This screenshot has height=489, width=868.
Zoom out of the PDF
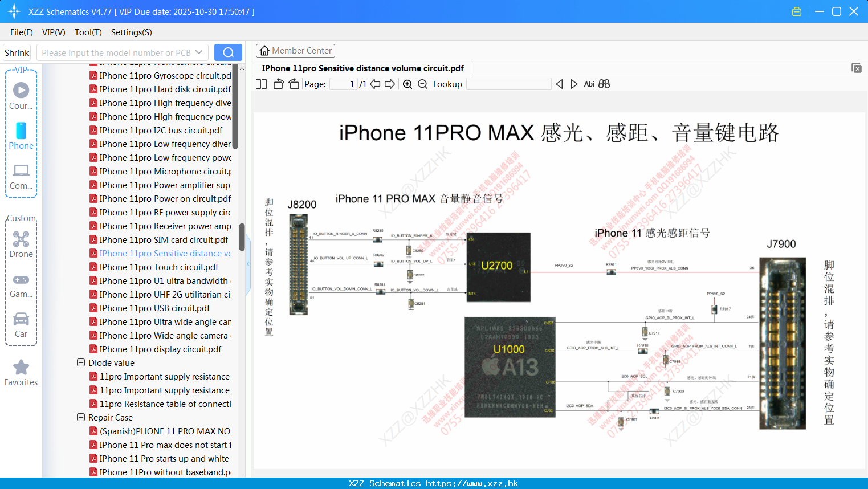[x=422, y=84]
